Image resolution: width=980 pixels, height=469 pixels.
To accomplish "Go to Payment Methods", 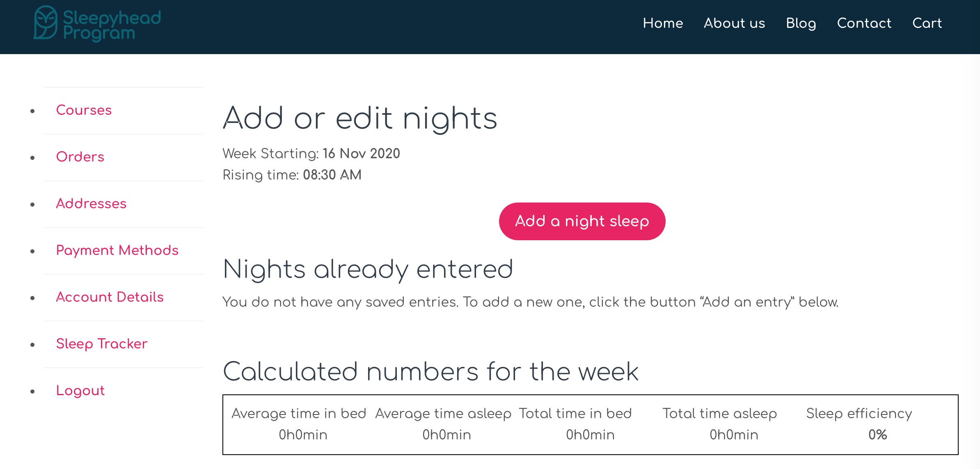I will click(117, 250).
